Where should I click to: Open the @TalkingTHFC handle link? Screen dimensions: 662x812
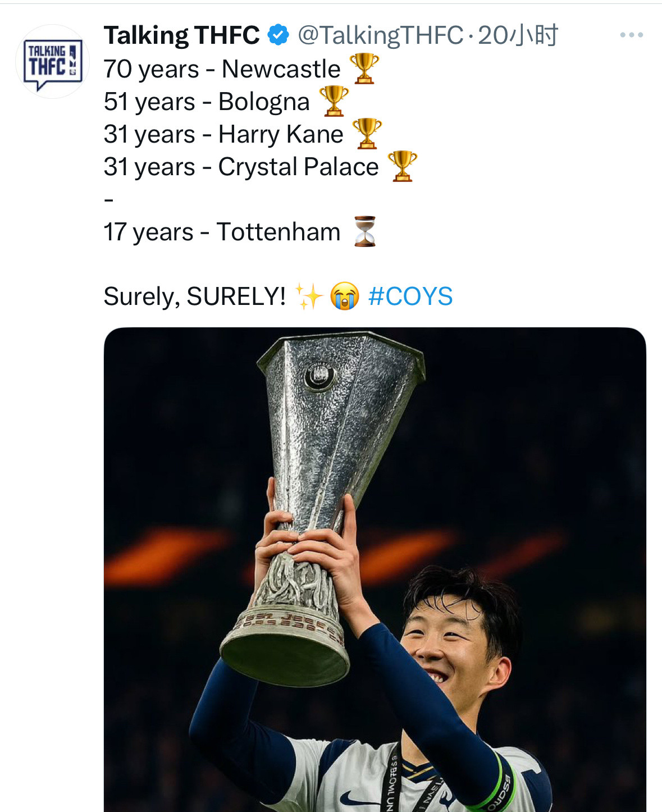[380, 35]
